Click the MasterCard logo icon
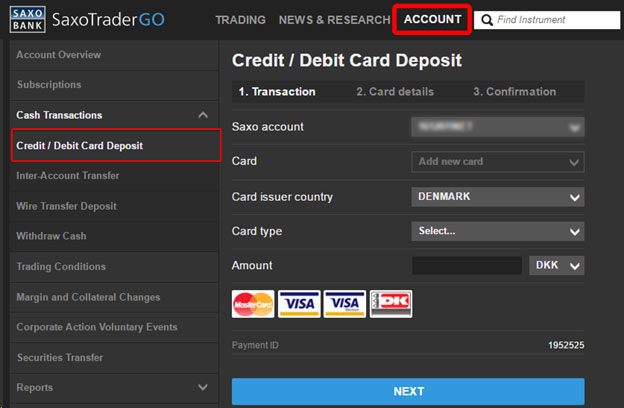 click(x=253, y=304)
